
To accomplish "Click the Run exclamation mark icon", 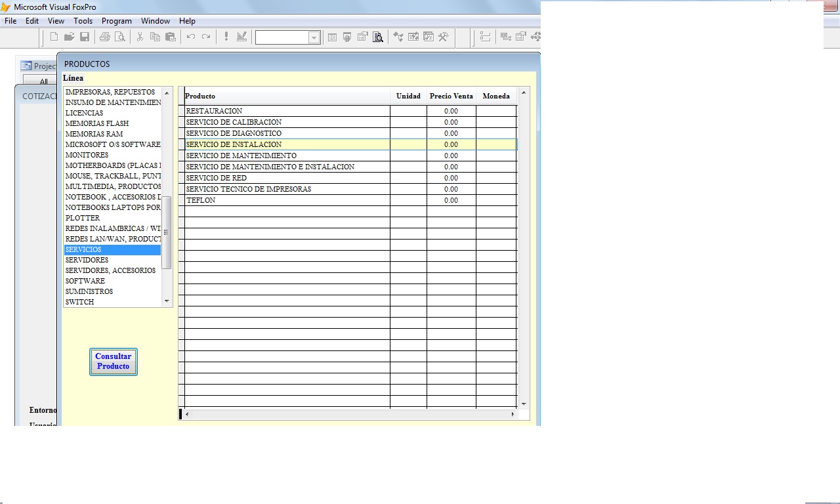I will click(226, 37).
